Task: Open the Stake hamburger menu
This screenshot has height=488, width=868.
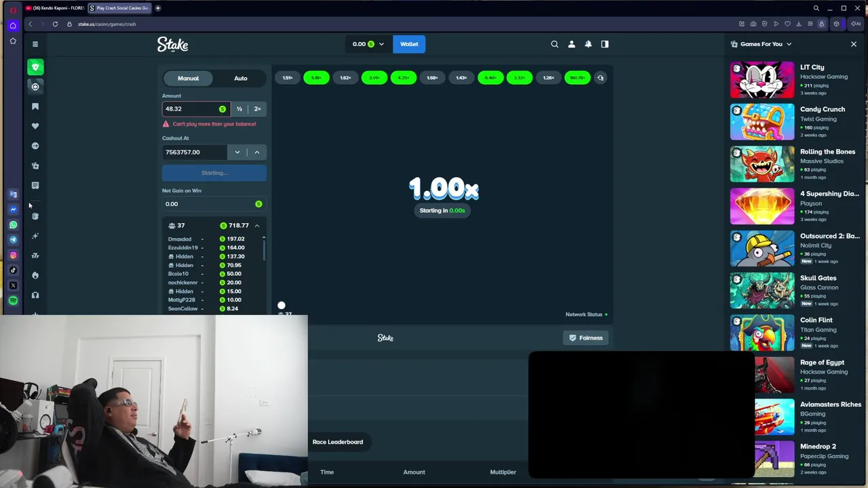Action: 35,44
